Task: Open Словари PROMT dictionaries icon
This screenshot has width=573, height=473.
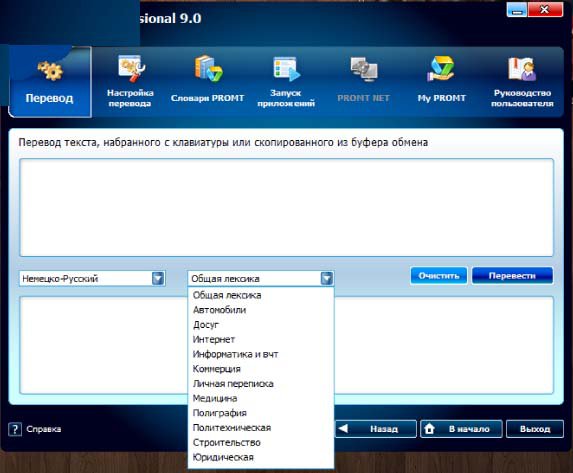Action: [x=208, y=69]
